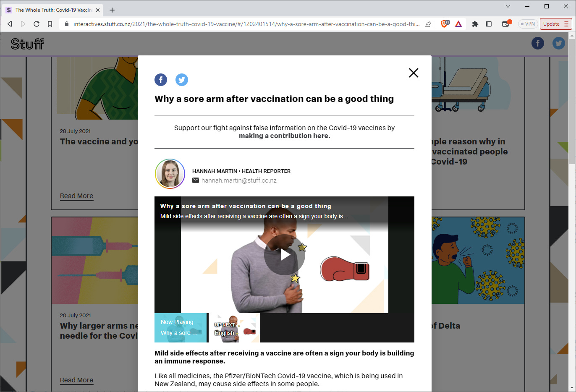Open the site security lock info
The width and height of the screenshot is (576, 392).
(x=66, y=24)
